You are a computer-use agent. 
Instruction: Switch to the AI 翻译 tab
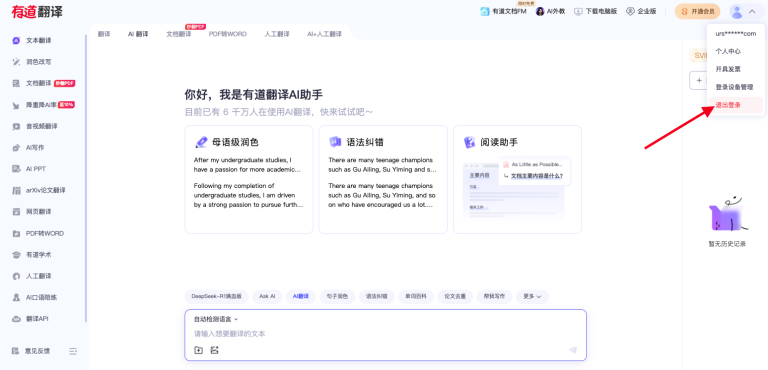138,34
